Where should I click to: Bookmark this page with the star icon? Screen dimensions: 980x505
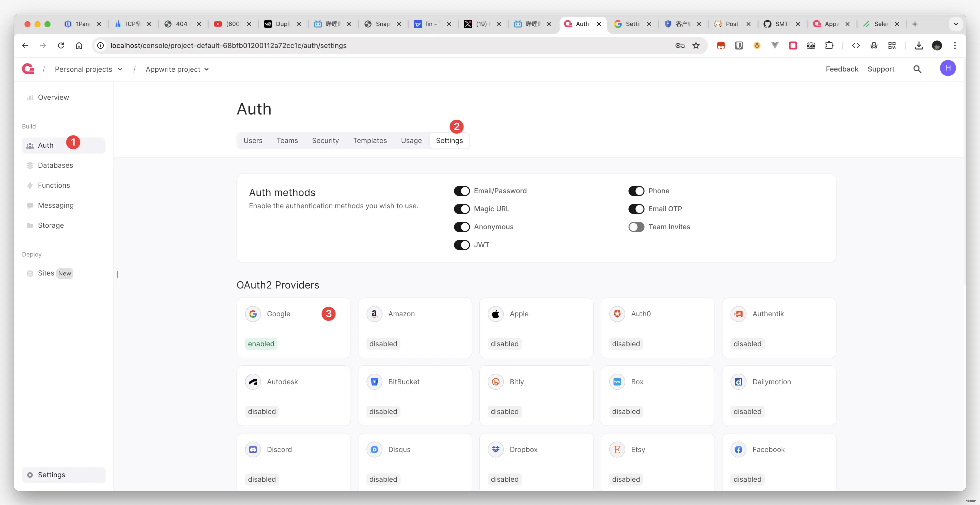[x=696, y=46]
